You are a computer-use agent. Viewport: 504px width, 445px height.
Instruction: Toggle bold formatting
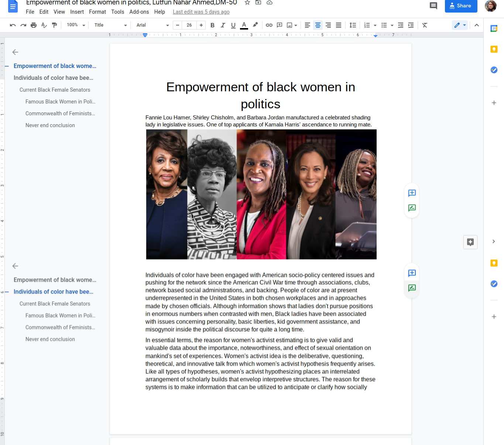pos(212,25)
